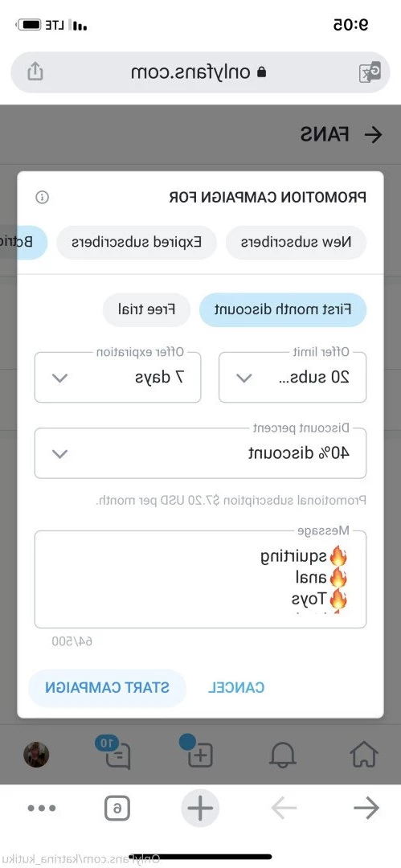Tap the translate icon in address bar
This screenshot has height=868, width=401.
370,72
